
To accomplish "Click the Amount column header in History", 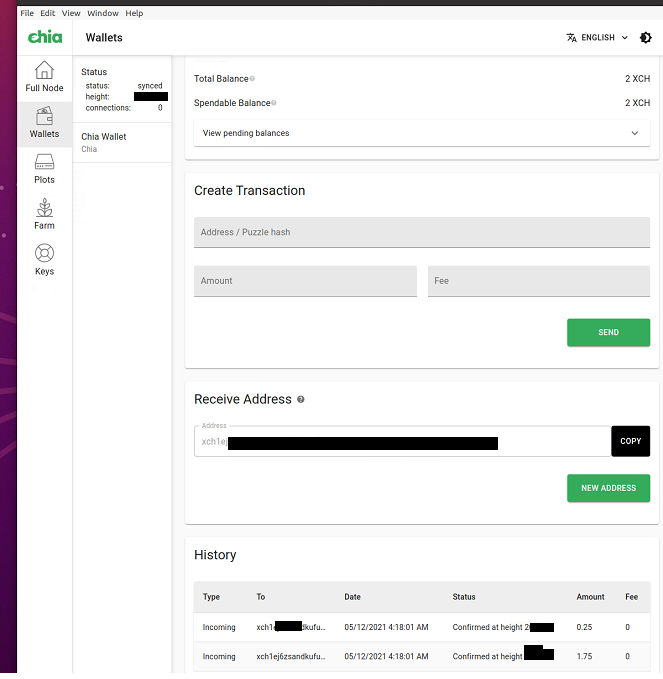I will pos(590,597).
